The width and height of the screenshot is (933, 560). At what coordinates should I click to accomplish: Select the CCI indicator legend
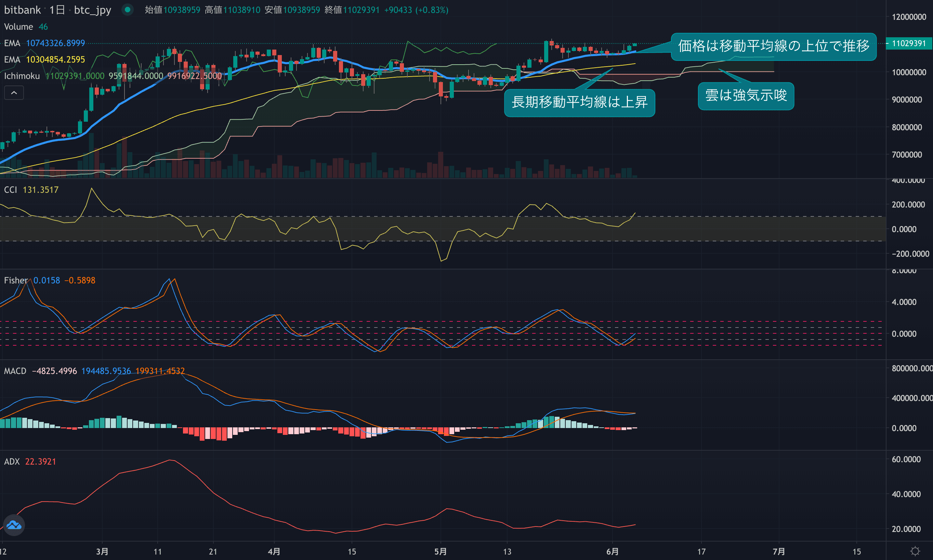[x=11, y=190]
